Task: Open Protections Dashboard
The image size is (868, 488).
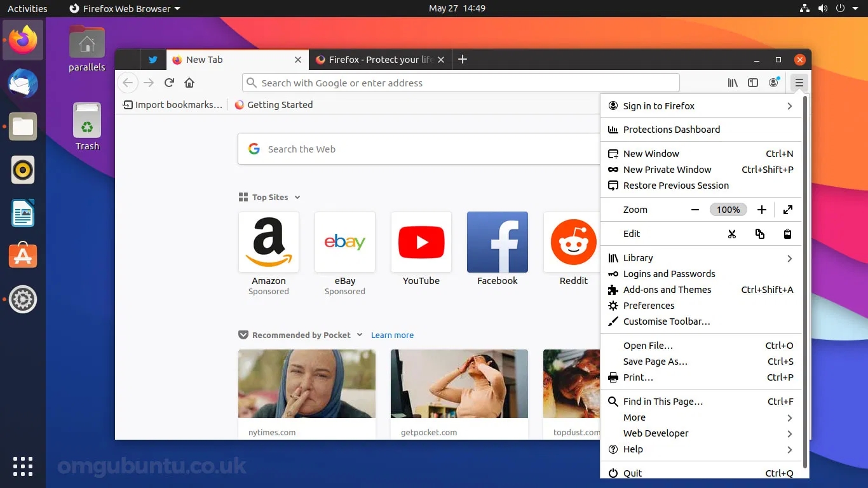Action: (x=701, y=130)
